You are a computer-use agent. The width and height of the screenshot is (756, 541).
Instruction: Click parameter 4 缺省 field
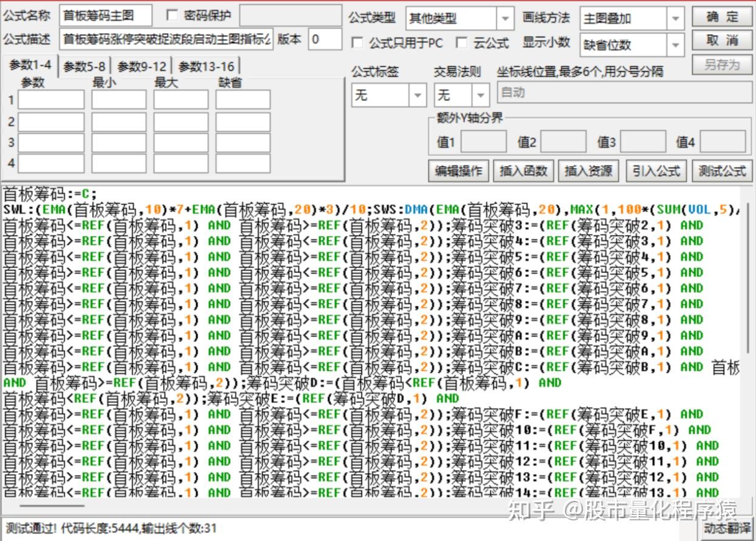[243, 163]
